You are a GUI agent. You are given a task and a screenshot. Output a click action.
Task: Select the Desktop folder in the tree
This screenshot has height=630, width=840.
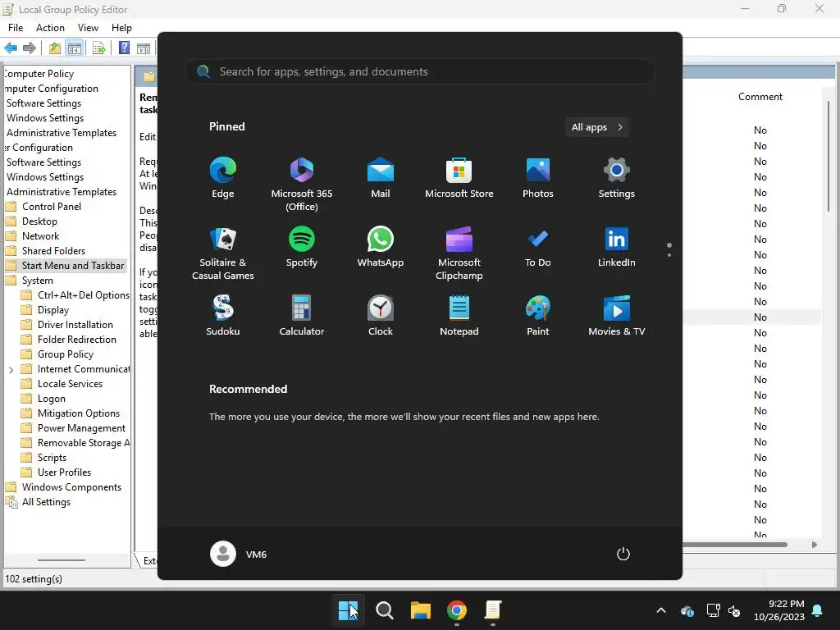point(39,221)
